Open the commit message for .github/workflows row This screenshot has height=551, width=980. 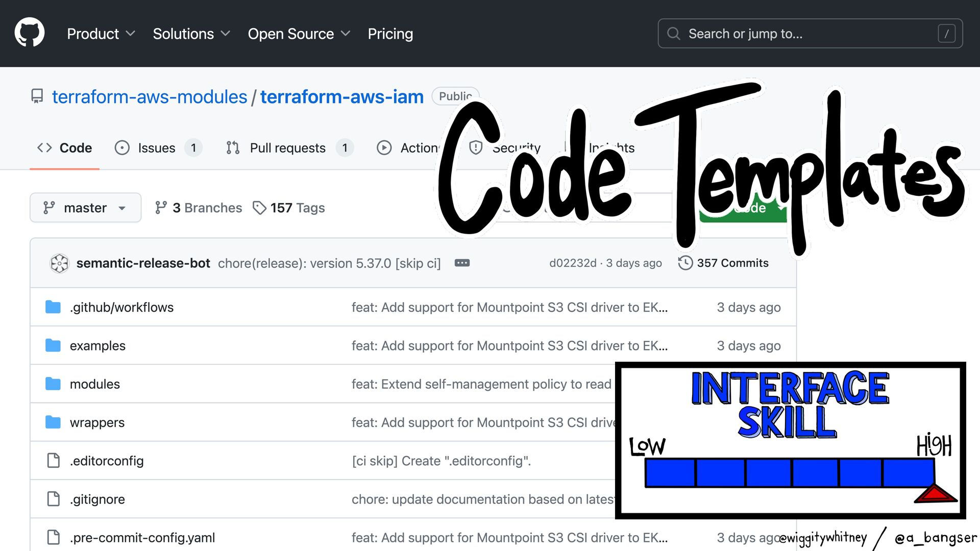point(509,307)
